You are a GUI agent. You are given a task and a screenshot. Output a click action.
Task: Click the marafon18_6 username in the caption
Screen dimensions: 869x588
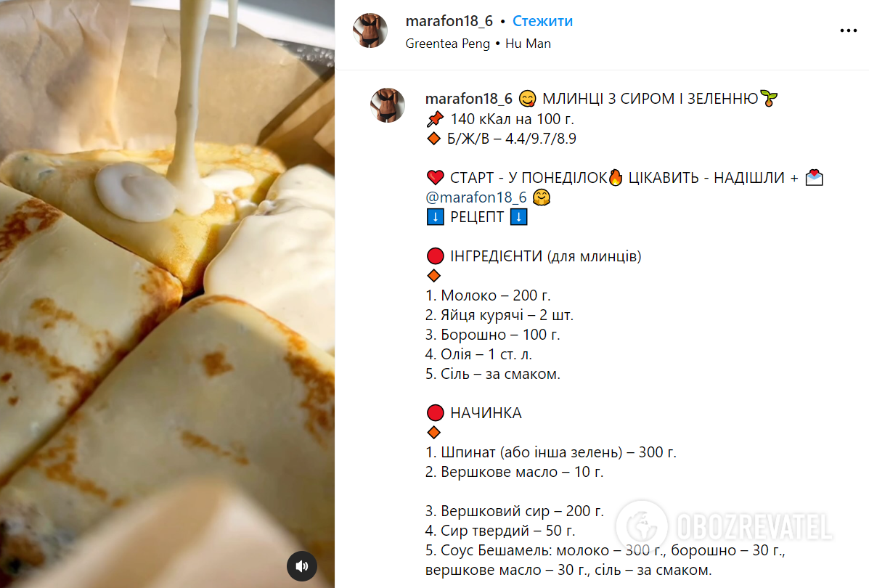point(469,99)
